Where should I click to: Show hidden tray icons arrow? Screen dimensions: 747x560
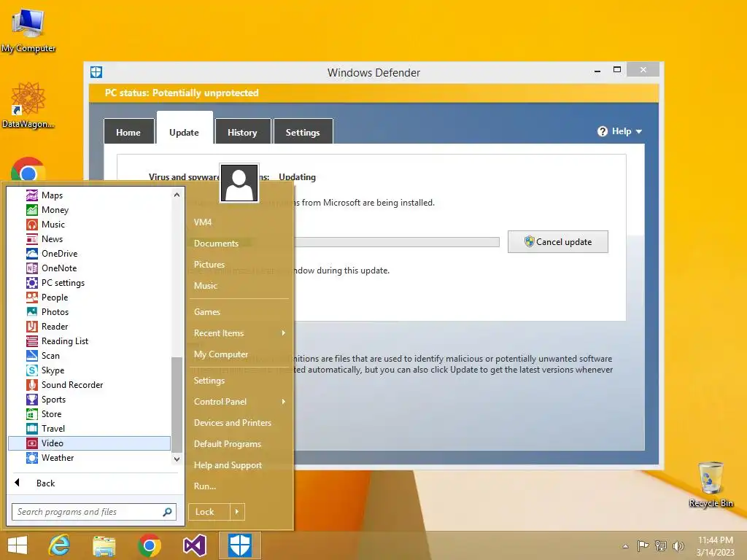point(625,546)
